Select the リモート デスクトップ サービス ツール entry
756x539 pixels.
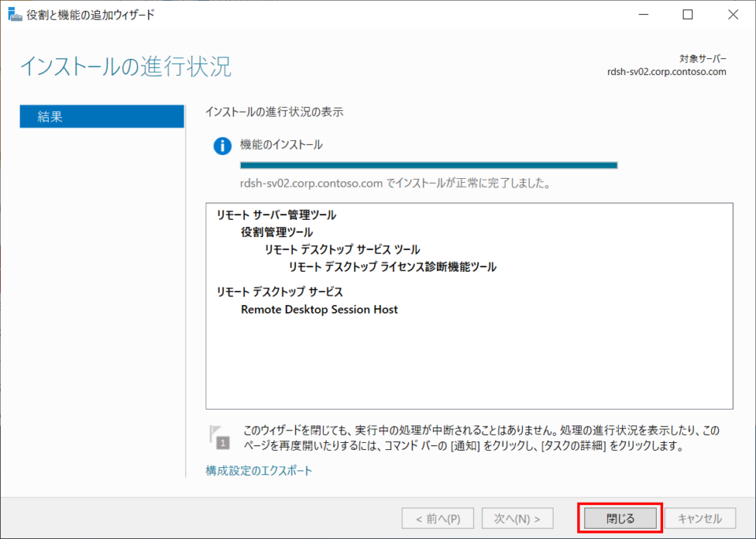(343, 250)
